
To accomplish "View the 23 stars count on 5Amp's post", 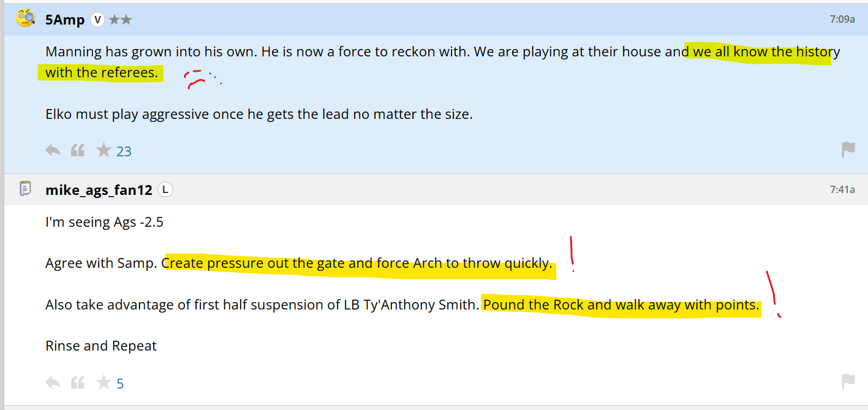I will coord(124,151).
